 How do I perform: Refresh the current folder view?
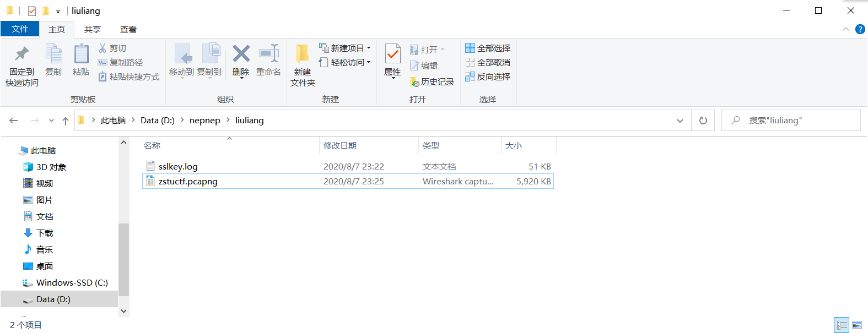click(703, 121)
